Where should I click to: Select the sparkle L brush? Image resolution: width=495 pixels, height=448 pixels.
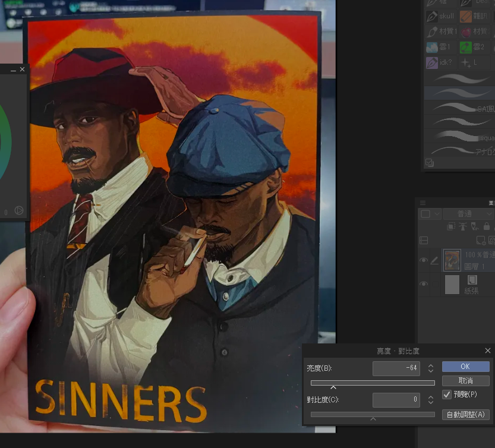tap(474, 62)
